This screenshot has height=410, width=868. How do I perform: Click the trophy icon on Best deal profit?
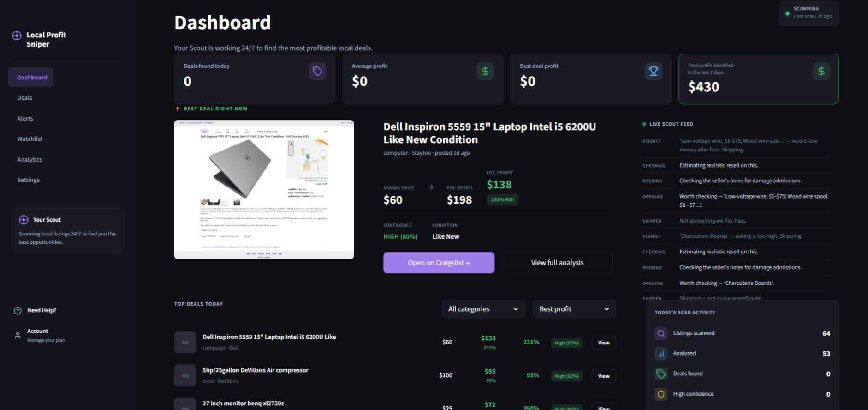653,71
